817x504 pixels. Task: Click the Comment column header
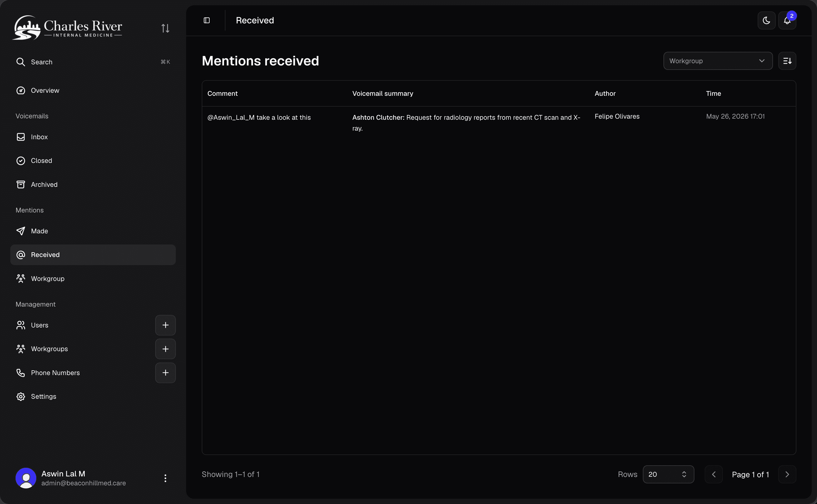click(222, 94)
